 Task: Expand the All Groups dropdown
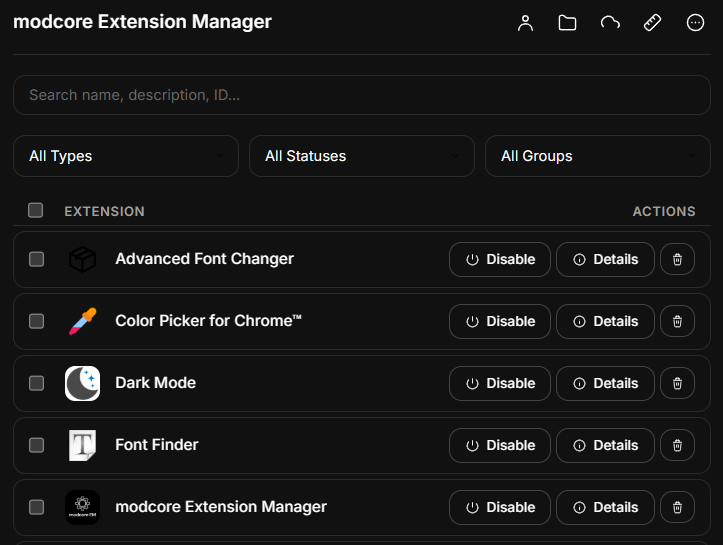coord(597,156)
